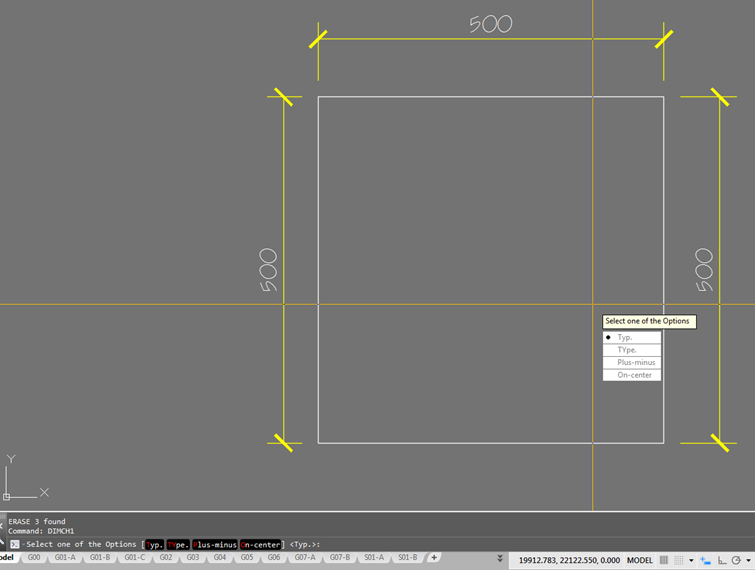Switch to layout tab G05
The height and width of the screenshot is (570, 755).
pos(247,557)
